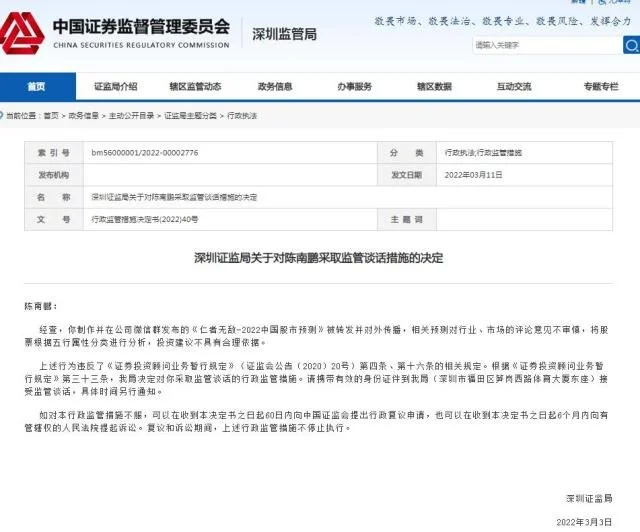This screenshot has height=532, width=640.
Task: Select the 辖区监管动态 navigation tab
Action: tap(195, 86)
